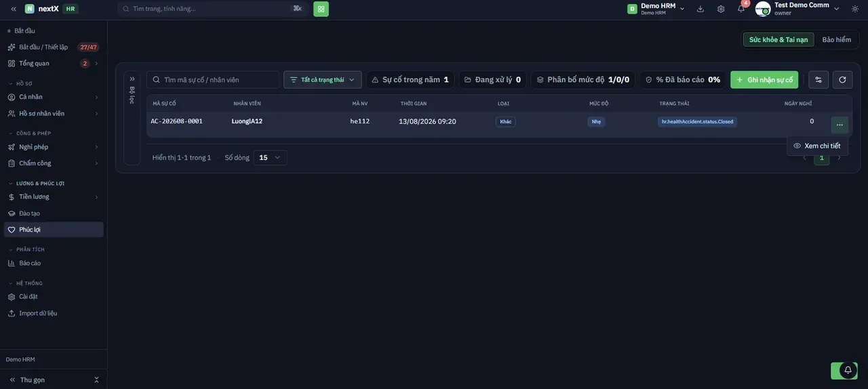Screen dimensions: 868x389
Task: Open Tiền lương menu
Action: coord(54,197)
